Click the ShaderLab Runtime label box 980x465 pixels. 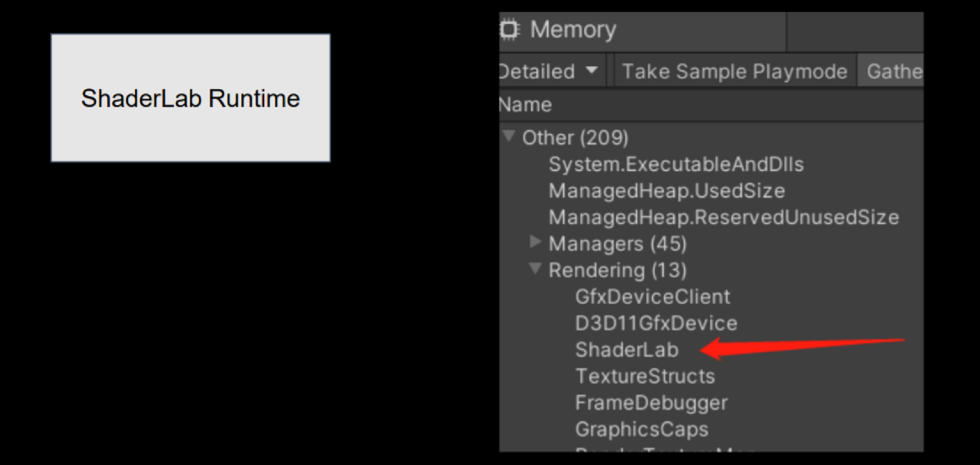click(x=190, y=97)
